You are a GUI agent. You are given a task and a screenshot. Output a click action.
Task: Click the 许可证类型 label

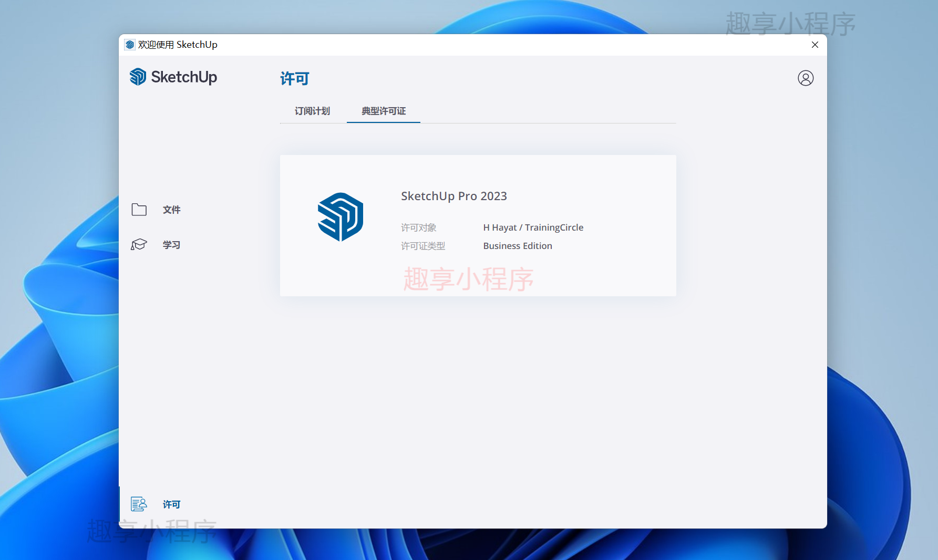tap(423, 246)
